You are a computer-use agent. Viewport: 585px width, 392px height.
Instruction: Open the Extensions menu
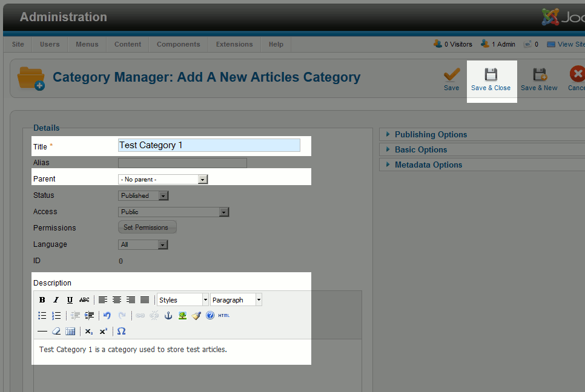(x=234, y=44)
